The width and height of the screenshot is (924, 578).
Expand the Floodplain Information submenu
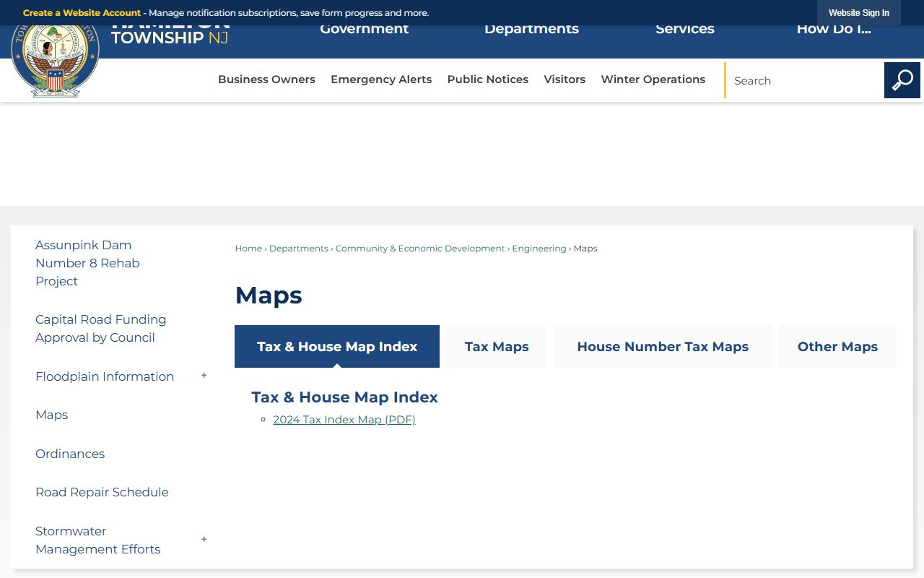point(204,376)
